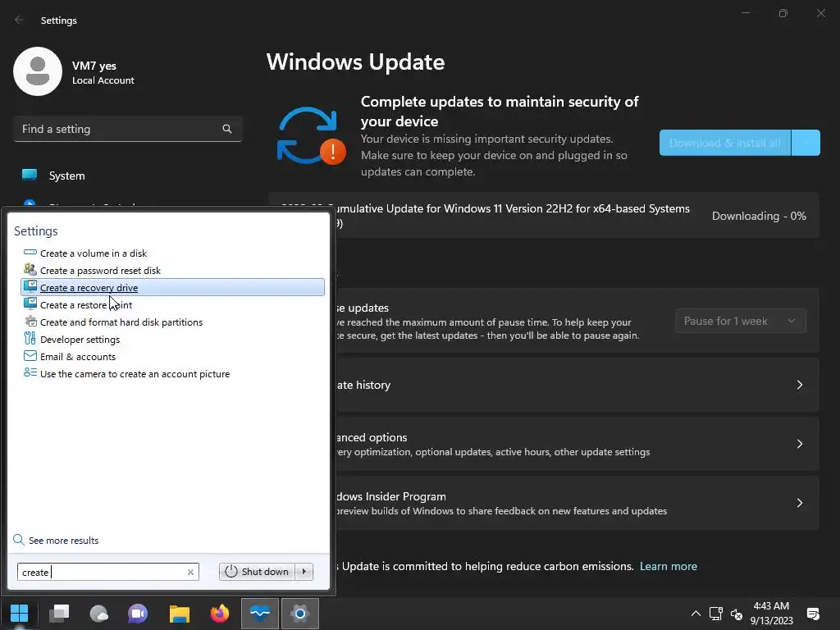Go back with the Settings back arrow

pyautogui.click(x=19, y=20)
